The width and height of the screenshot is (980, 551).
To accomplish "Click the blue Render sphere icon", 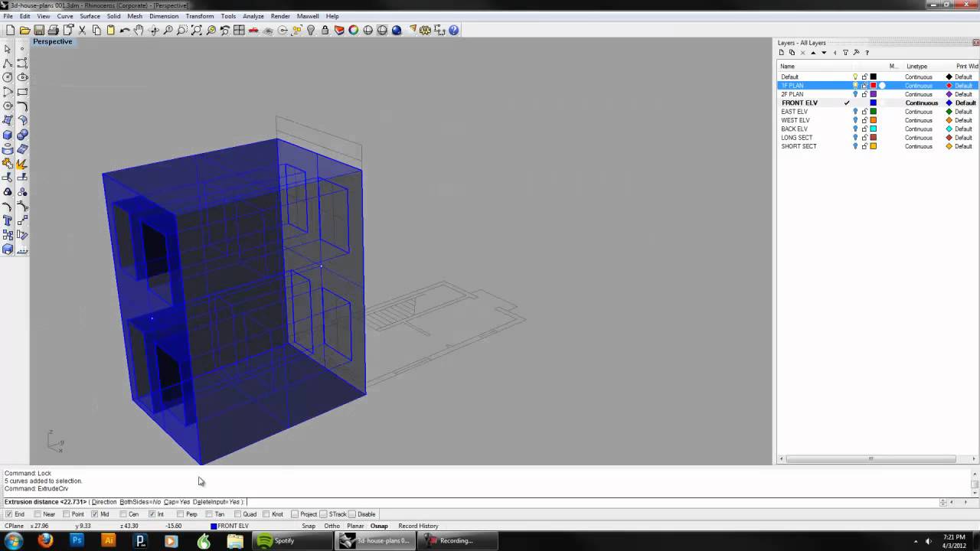I will 397,30.
